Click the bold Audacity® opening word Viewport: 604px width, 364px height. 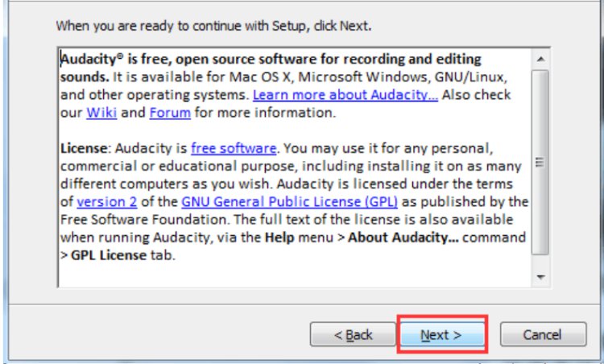(93, 60)
